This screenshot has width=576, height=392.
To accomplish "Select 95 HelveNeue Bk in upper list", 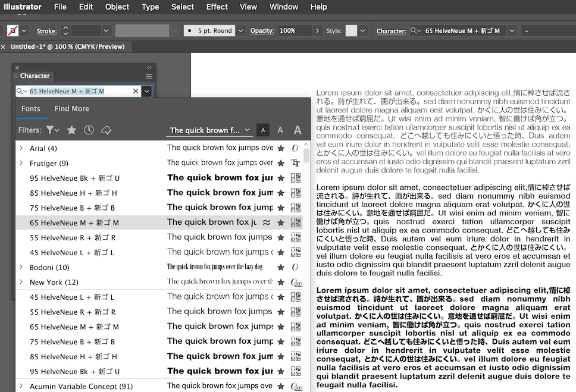I will pos(159,178).
